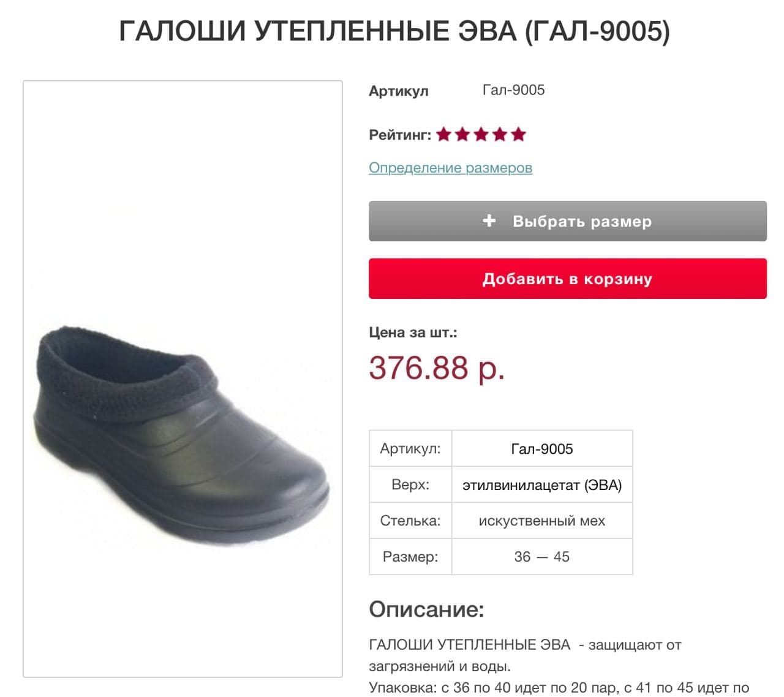Click the fourth rating star
This screenshot has width=784, height=697.
click(500, 134)
